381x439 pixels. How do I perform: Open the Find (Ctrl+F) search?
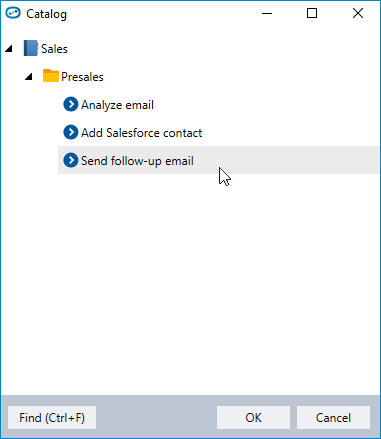point(52,418)
